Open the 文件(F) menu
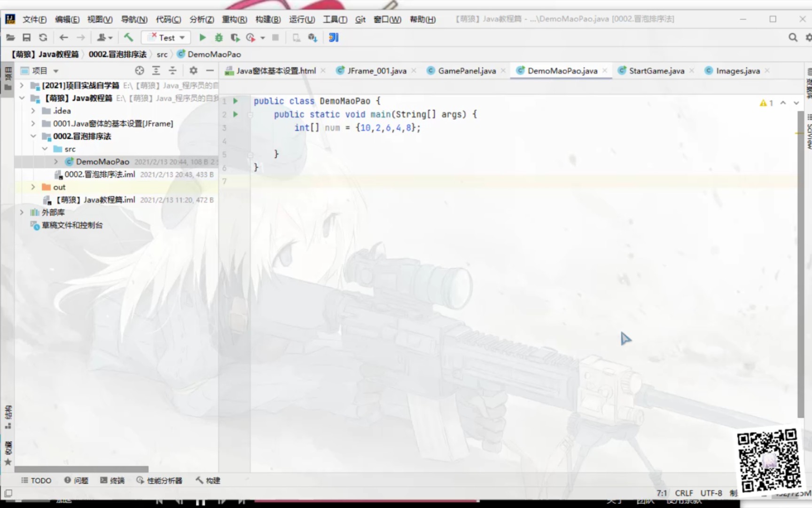 [x=35, y=19]
